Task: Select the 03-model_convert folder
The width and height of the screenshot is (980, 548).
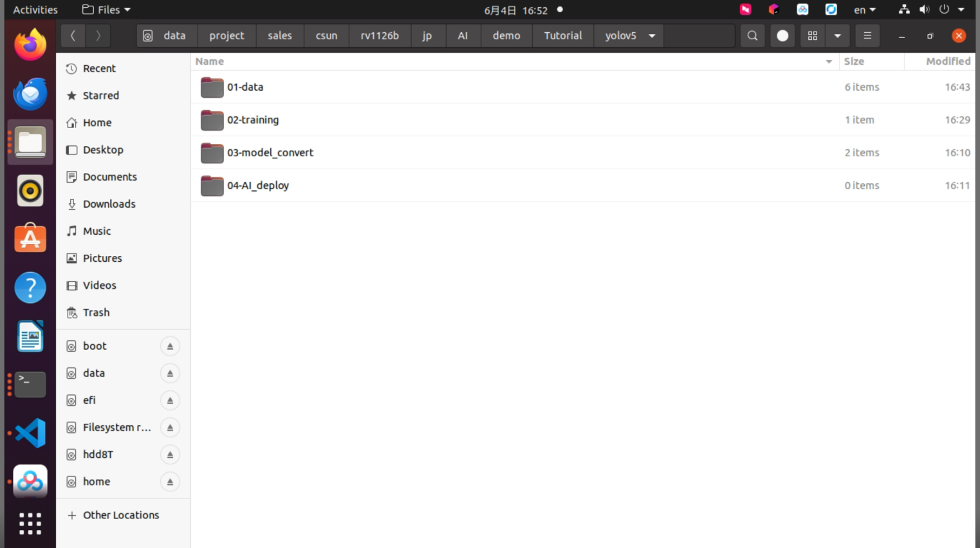Action: (x=583, y=152)
